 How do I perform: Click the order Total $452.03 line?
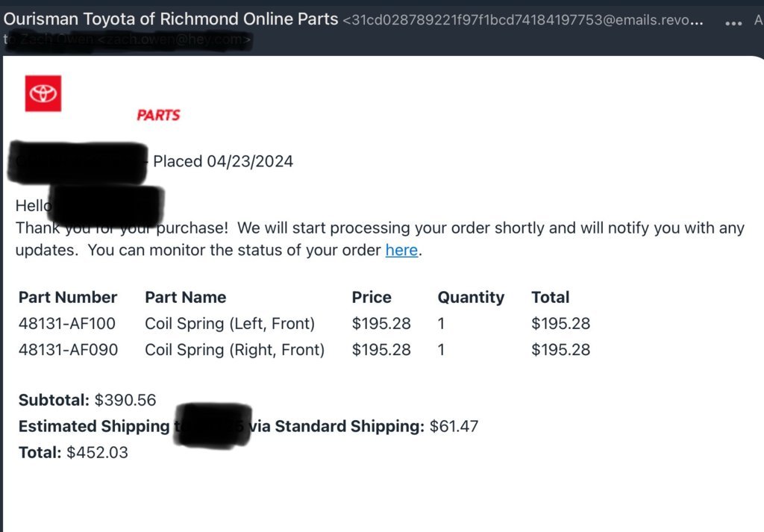(x=73, y=453)
